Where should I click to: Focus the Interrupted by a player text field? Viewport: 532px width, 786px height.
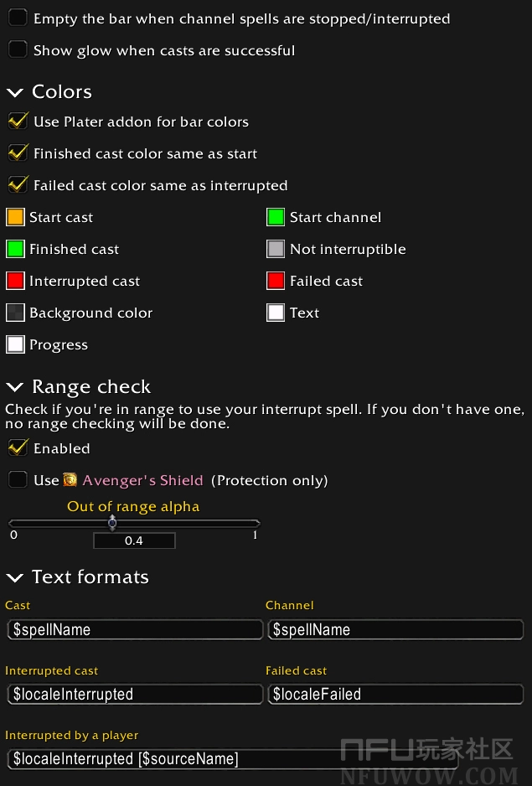tap(231, 759)
